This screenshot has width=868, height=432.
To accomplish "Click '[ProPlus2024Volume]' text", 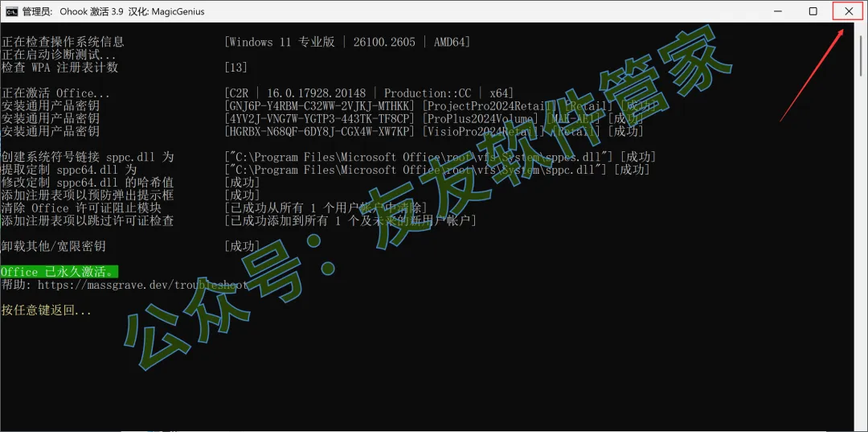I will coord(479,118).
